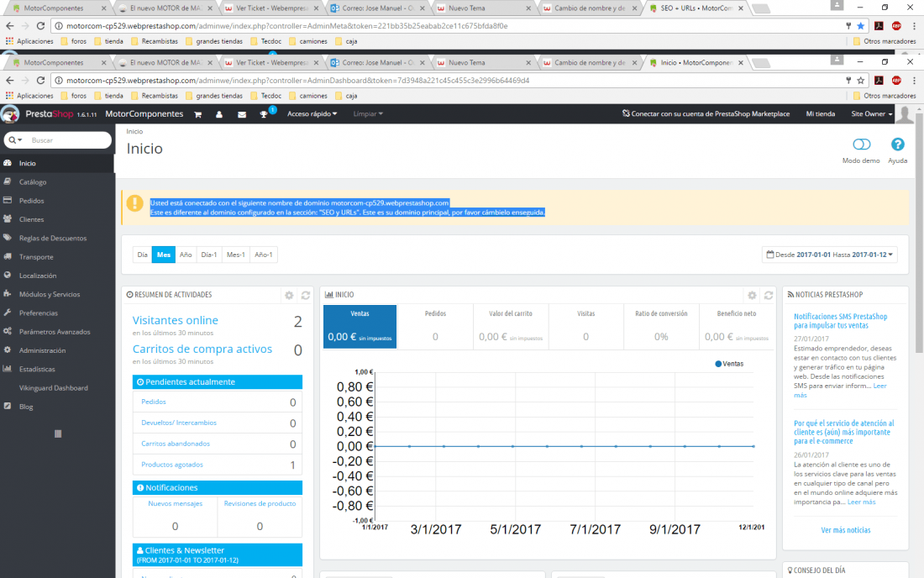The image size is (924, 578).
Task: Open the Carritos de compra activos link
Action: click(202, 349)
